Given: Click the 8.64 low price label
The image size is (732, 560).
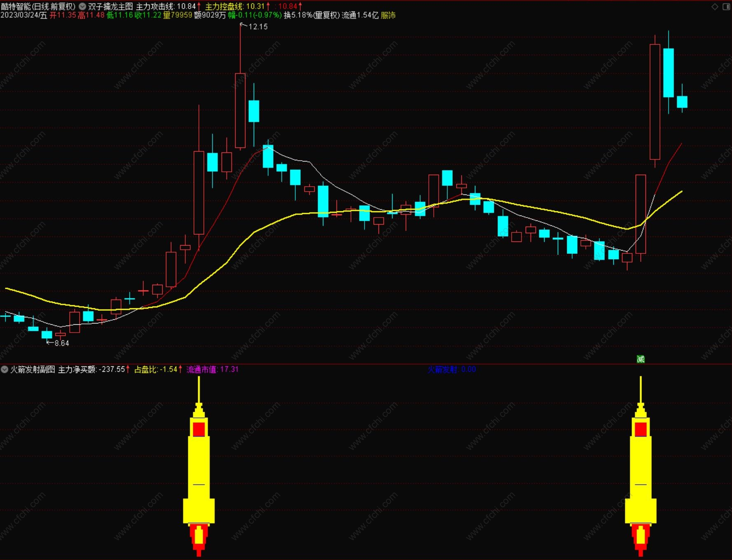Looking at the screenshot, I should pyautogui.click(x=62, y=343).
